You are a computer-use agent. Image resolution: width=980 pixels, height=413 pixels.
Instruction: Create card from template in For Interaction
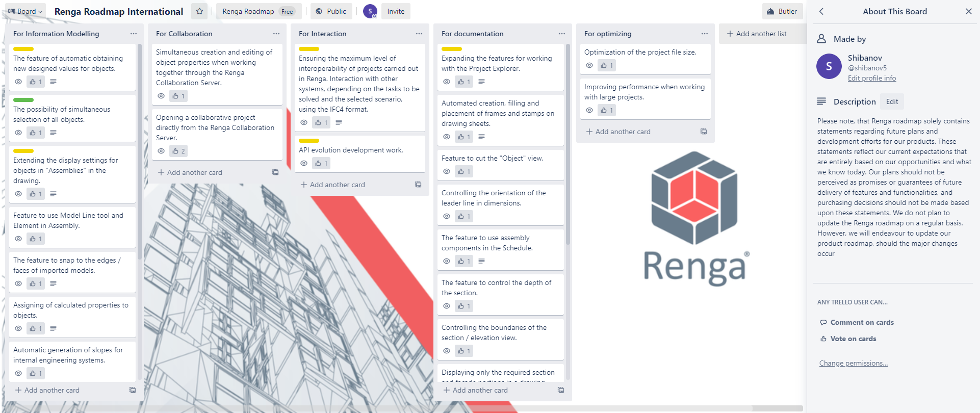418,185
